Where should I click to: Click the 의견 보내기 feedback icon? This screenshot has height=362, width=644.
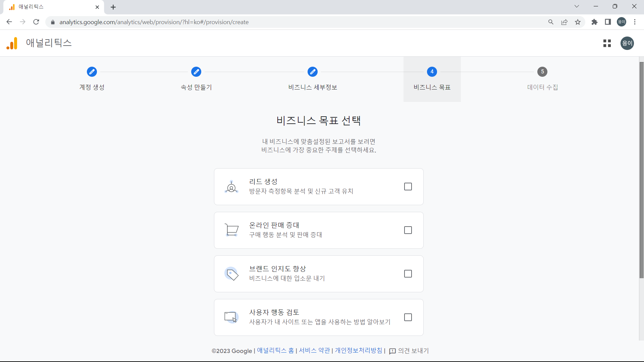(392, 351)
